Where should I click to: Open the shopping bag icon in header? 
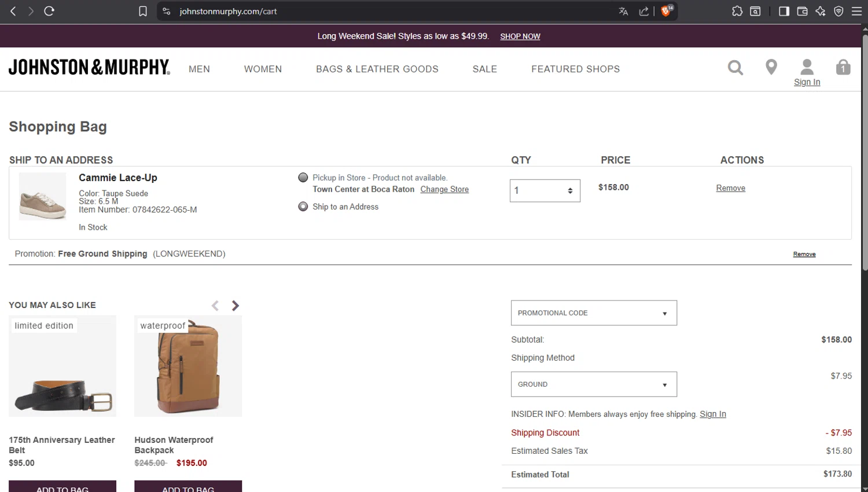click(x=843, y=67)
